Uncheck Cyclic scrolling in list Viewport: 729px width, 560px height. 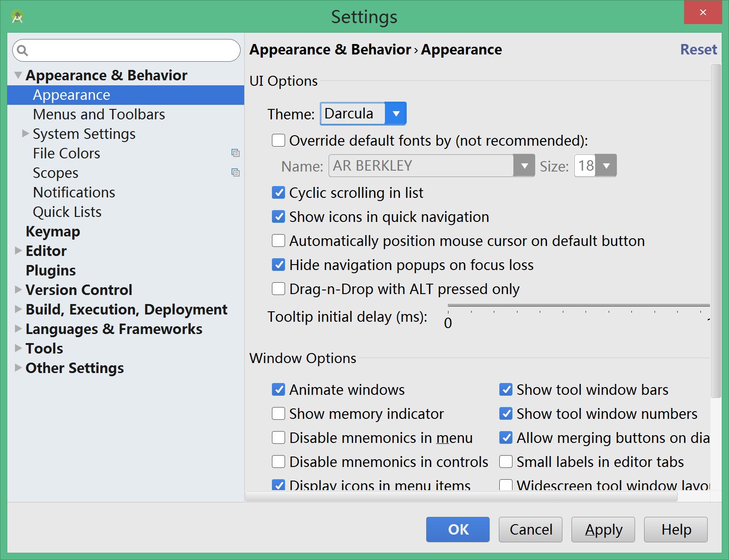[278, 192]
